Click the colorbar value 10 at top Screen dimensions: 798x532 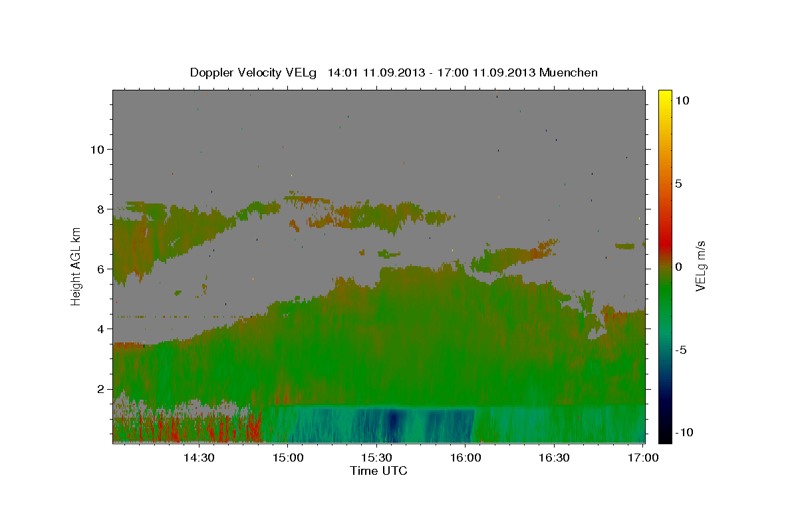(x=682, y=100)
